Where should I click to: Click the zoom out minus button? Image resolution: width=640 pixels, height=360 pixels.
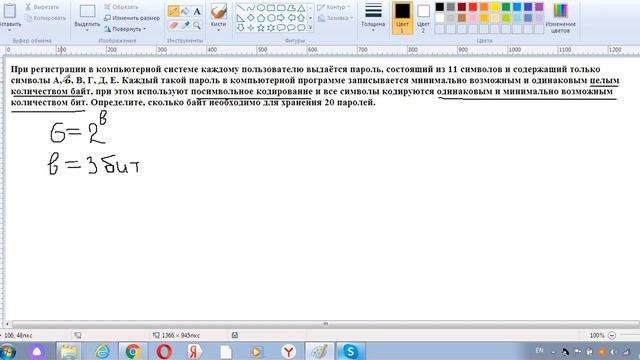[x=611, y=335]
